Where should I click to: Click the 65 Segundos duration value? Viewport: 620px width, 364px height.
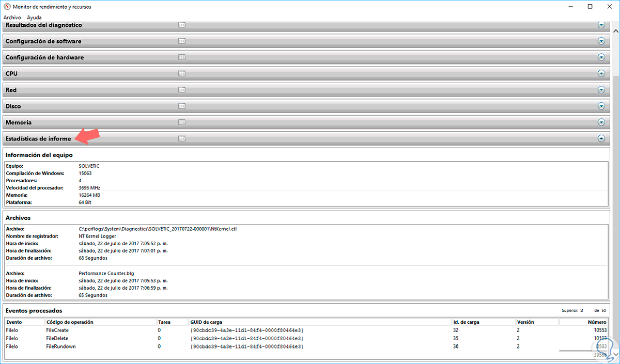pos(93,295)
